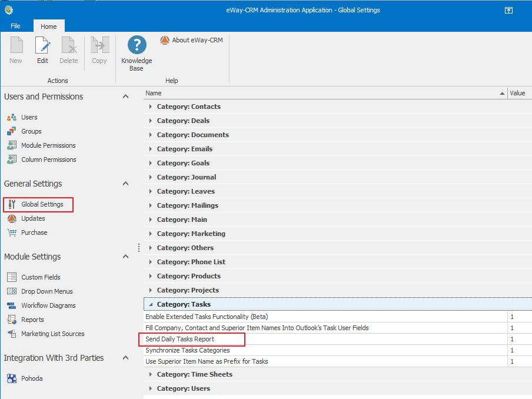Image resolution: width=532 pixels, height=399 pixels.
Task: Click the Updates icon in sidebar
Action: pos(12,218)
